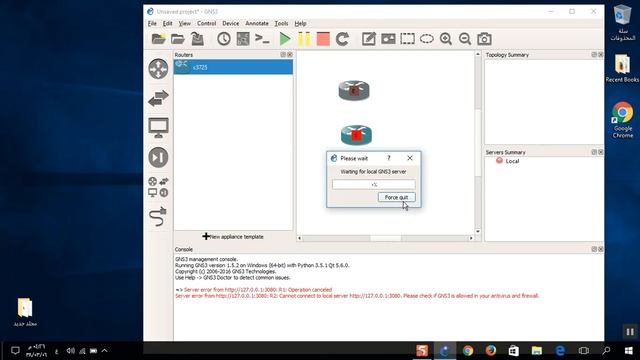Open the Control menu
The width and height of the screenshot is (640, 360).
click(x=207, y=24)
